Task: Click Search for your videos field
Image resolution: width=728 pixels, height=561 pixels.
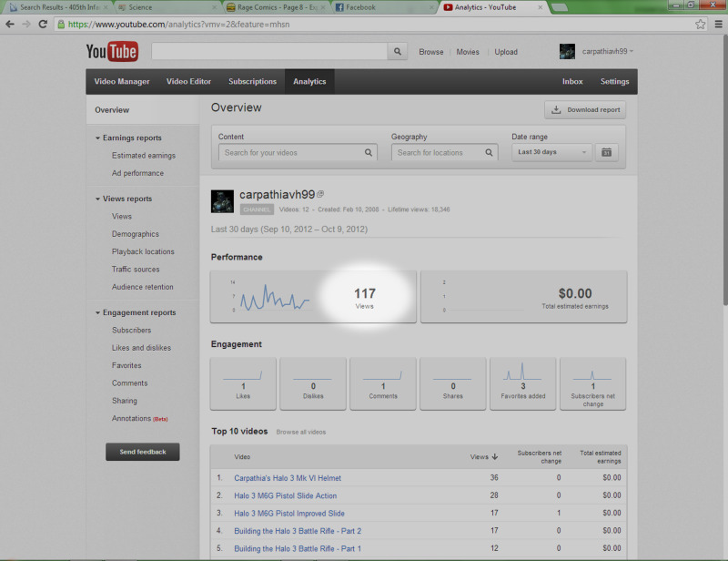Action: pyautogui.click(x=298, y=152)
